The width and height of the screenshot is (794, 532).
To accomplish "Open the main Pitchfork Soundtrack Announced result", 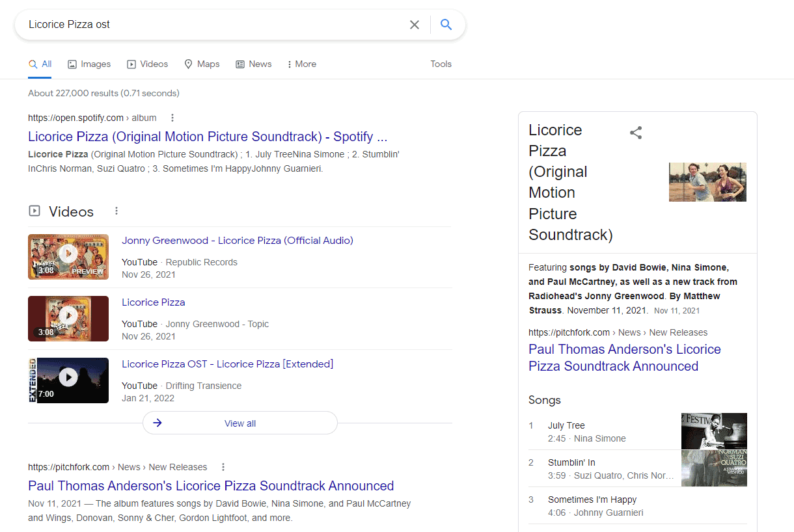I will [x=211, y=486].
